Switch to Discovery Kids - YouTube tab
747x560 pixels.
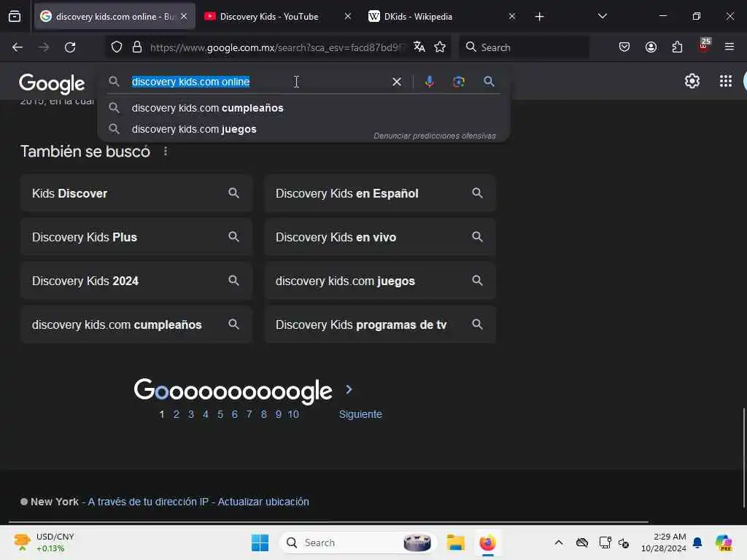click(x=270, y=16)
